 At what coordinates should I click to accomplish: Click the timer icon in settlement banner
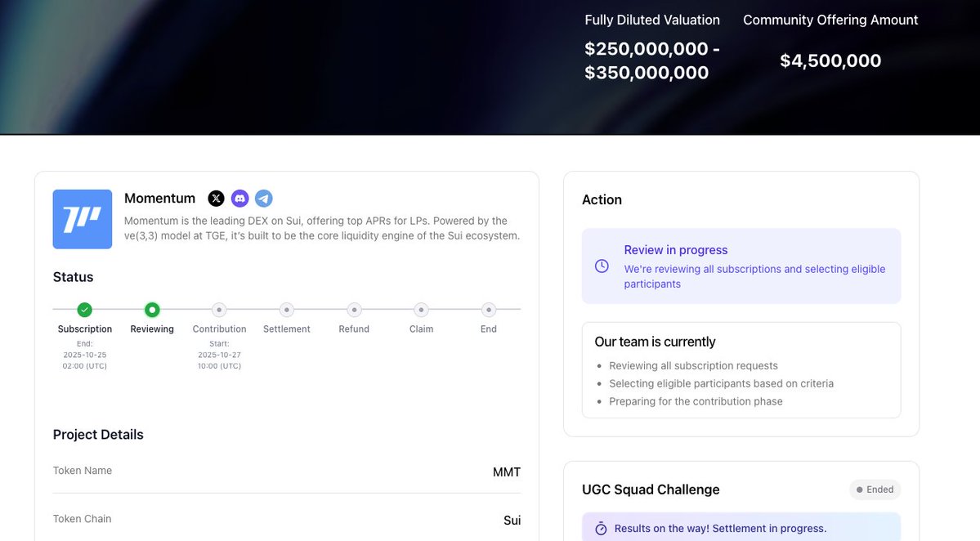point(601,529)
